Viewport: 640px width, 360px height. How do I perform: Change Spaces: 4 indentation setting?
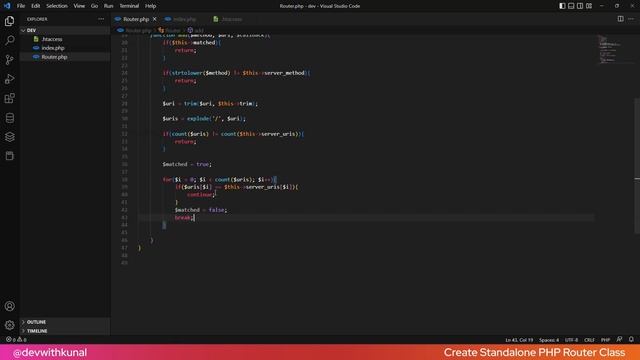(549, 340)
